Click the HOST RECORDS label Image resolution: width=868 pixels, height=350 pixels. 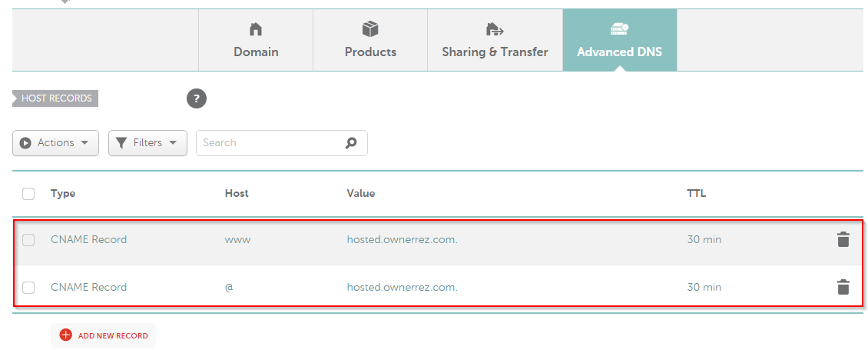(x=55, y=98)
